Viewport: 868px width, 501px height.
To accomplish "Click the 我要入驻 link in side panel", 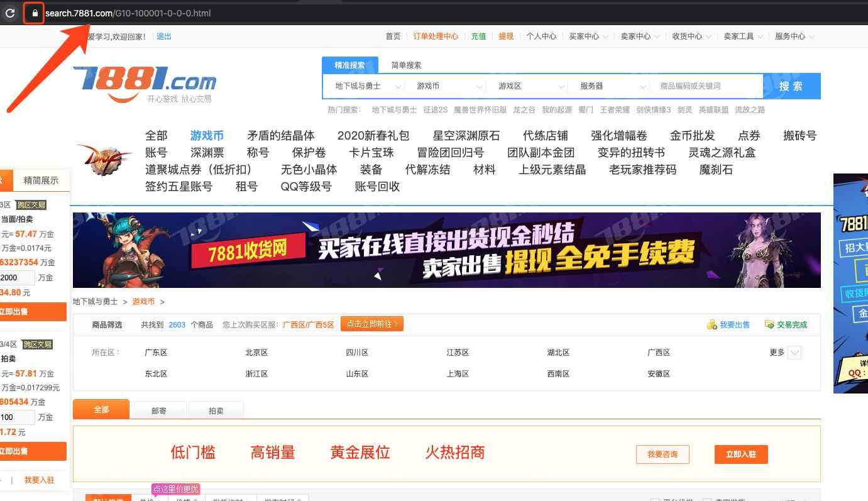I will [40, 480].
